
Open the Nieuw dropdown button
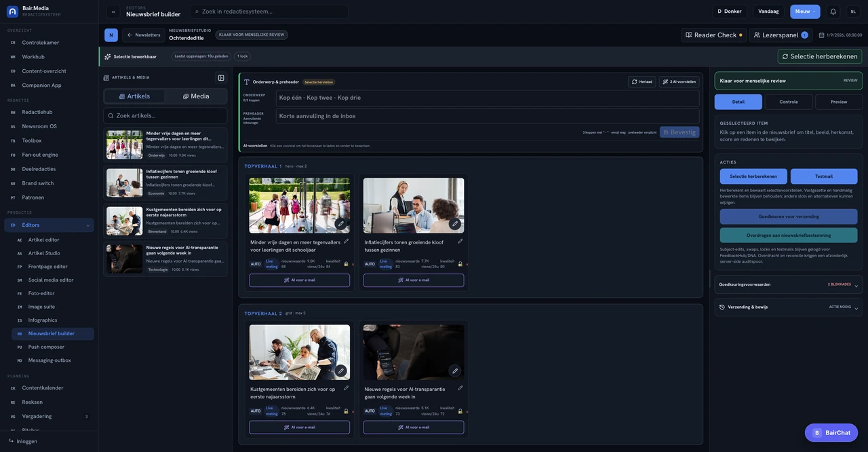[x=805, y=12]
